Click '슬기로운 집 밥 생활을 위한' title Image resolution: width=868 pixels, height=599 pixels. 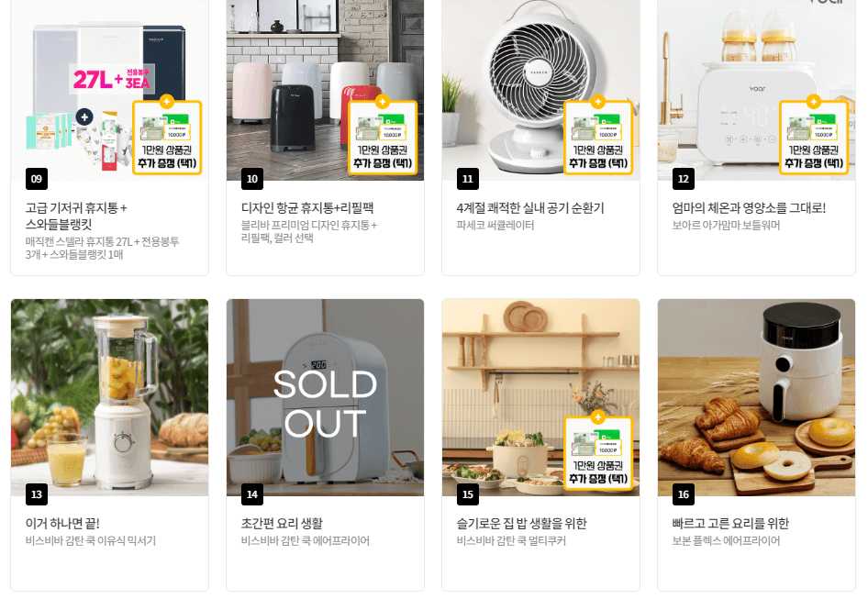(x=521, y=524)
